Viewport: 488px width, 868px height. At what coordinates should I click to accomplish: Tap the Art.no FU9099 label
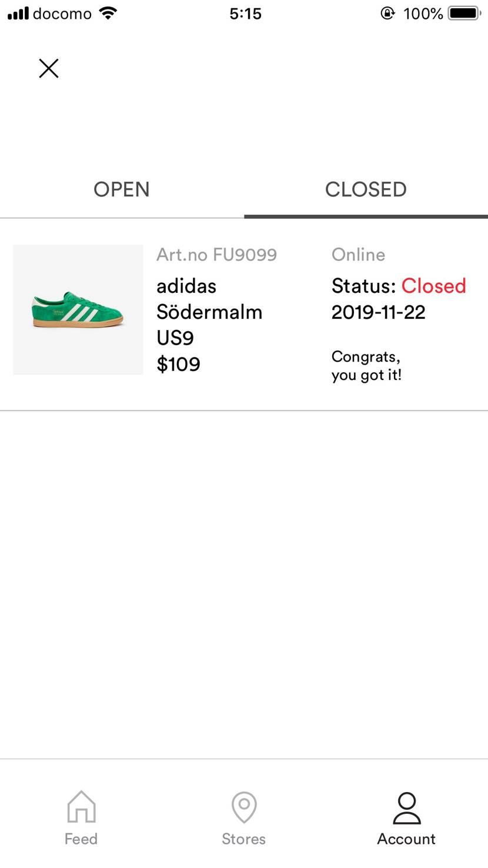pyautogui.click(x=216, y=254)
